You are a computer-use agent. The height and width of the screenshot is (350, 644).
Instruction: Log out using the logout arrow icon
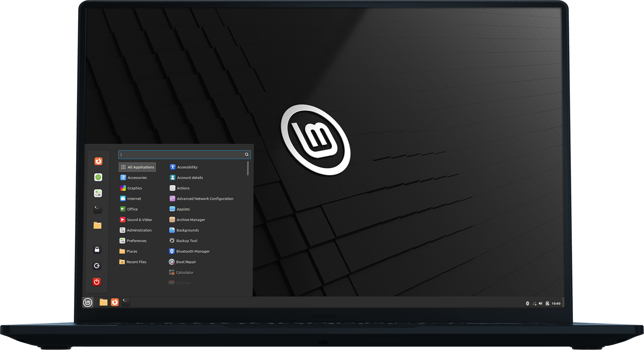[97, 266]
